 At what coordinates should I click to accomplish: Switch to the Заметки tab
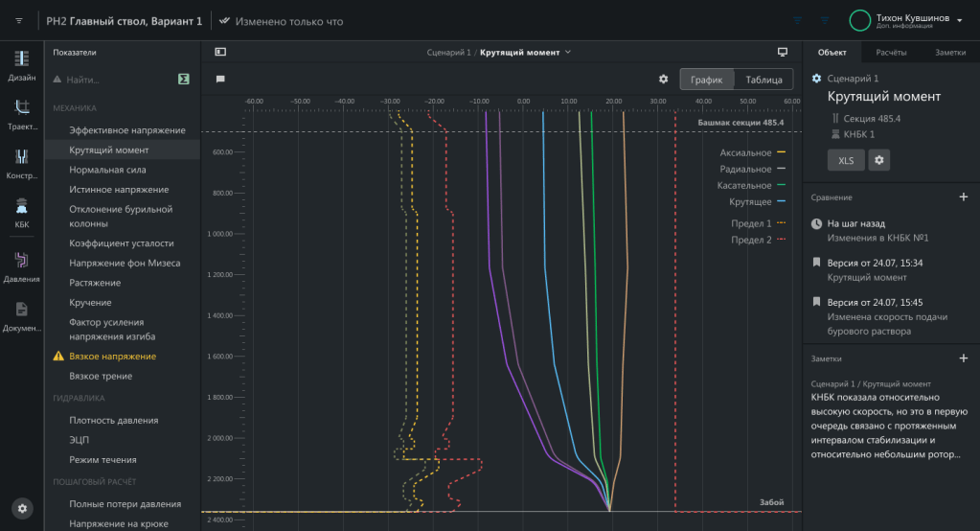(x=950, y=52)
